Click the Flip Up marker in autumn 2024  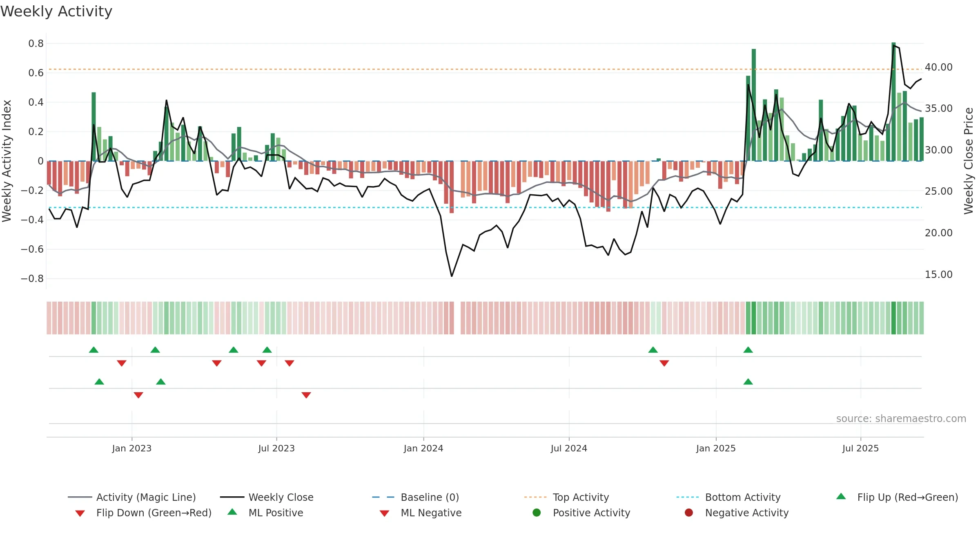tap(653, 350)
